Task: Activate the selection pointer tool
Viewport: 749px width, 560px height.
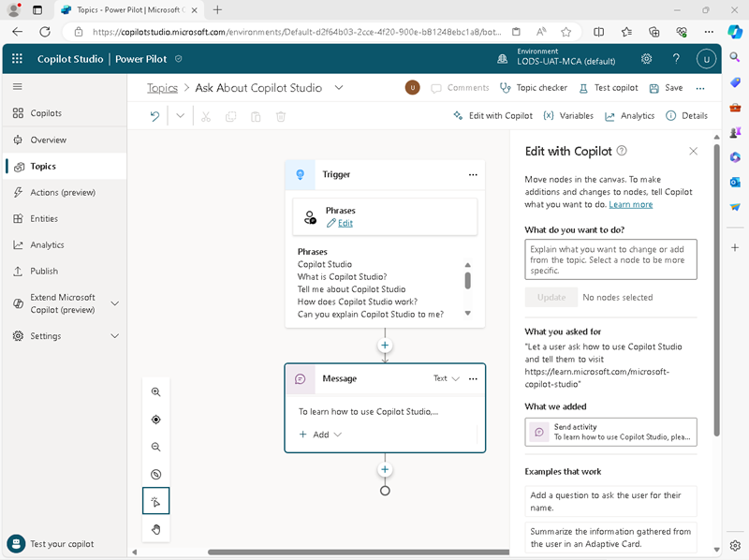Action: click(x=155, y=501)
